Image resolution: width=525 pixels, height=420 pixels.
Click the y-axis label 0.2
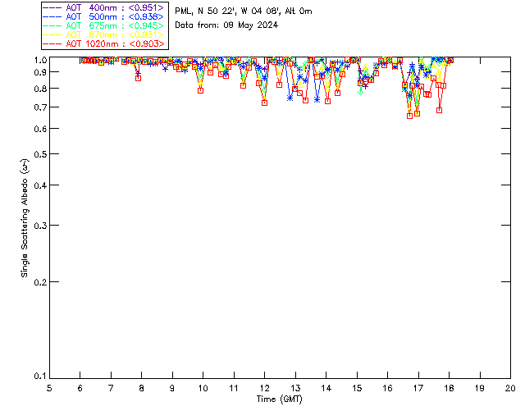coord(40,282)
